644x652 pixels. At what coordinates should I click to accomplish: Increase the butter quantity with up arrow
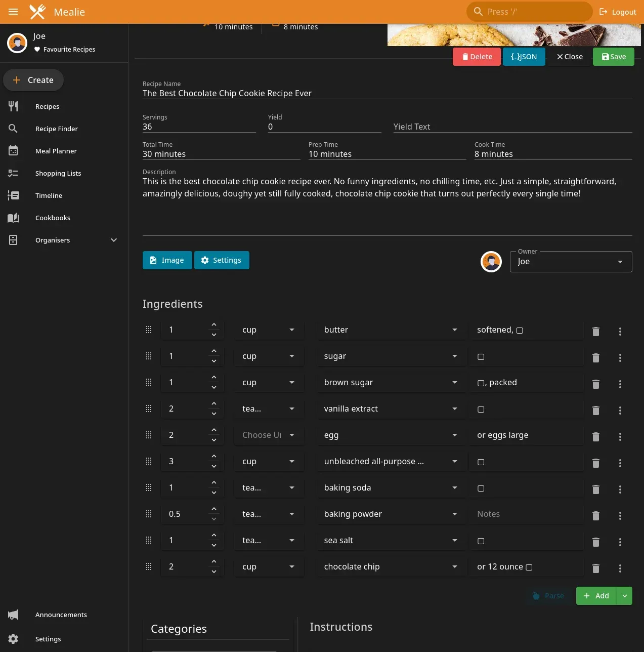point(214,324)
